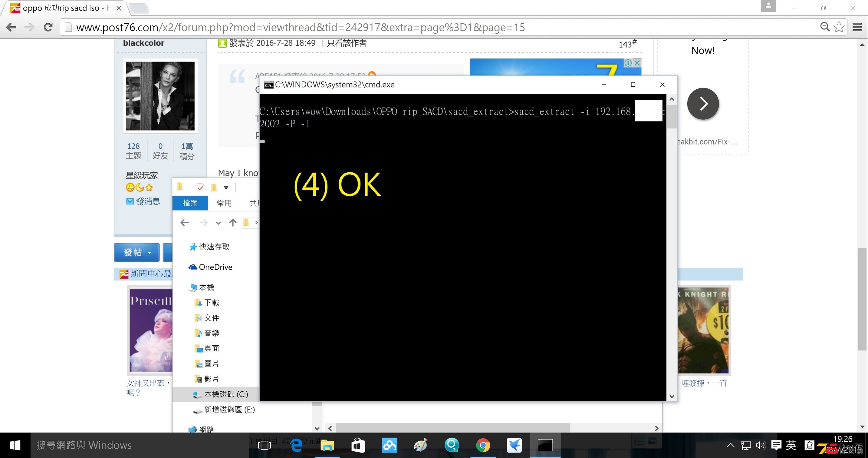Viewport: 868px width, 458px height.
Task: Click the ad's round next-arrow button
Action: point(703,104)
